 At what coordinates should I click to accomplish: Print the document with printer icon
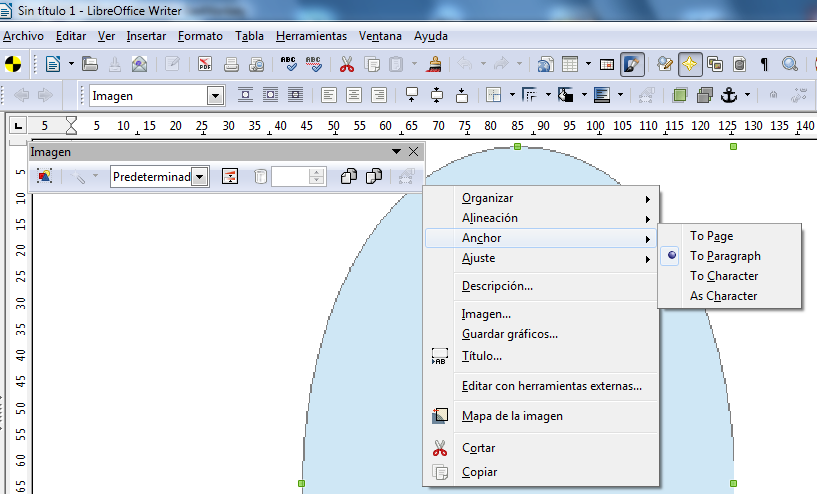point(231,65)
